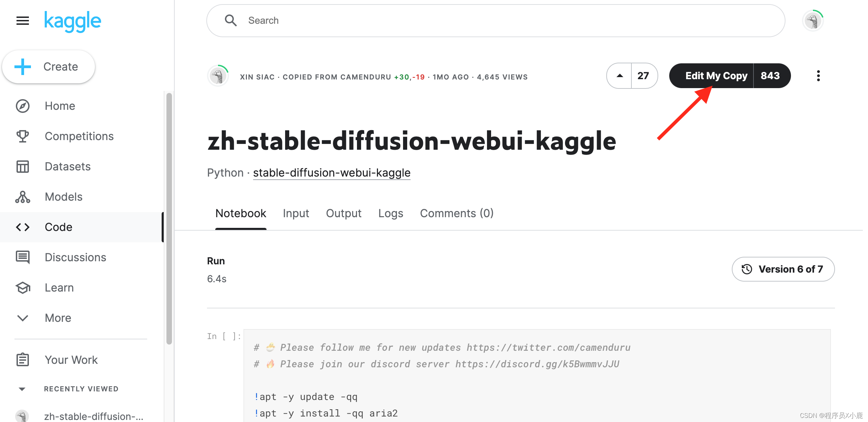The width and height of the screenshot is (868, 422).
Task: Switch to the Logs tab
Action: point(391,213)
